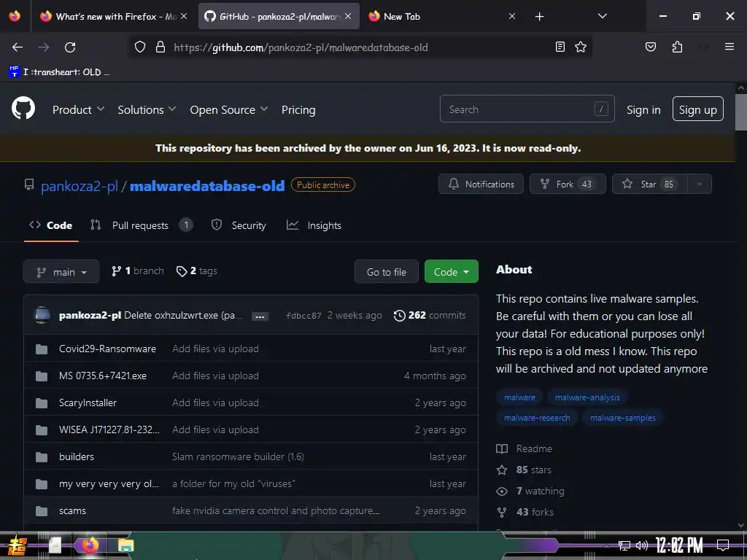Image resolution: width=747 pixels, height=560 pixels.
Task: Click the Sign in link
Action: coord(643,109)
